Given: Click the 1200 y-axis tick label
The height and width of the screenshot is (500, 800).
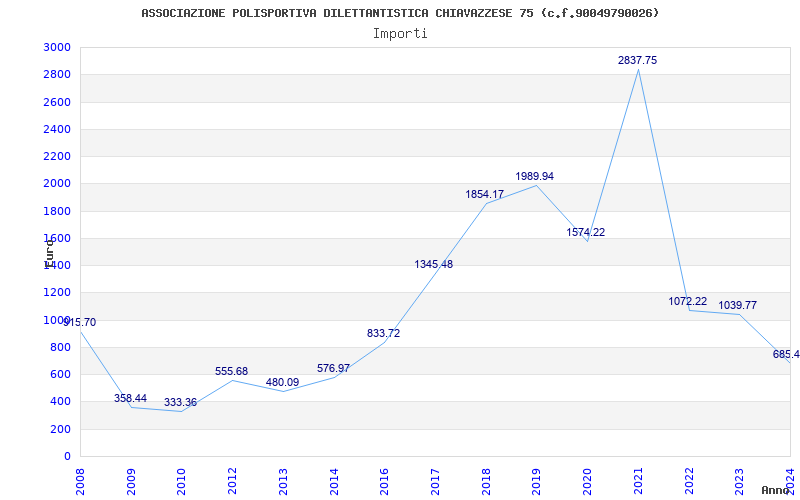Looking at the screenshot, I should point(57,293).
